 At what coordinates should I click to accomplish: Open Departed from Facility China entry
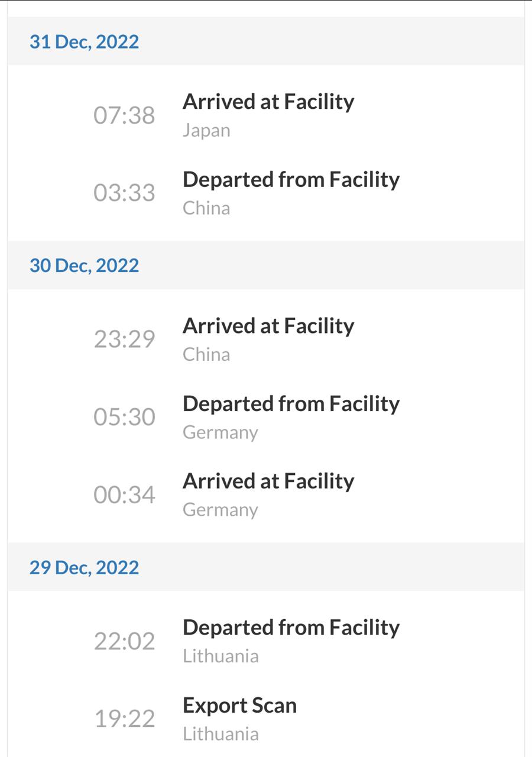pos(265,193)
